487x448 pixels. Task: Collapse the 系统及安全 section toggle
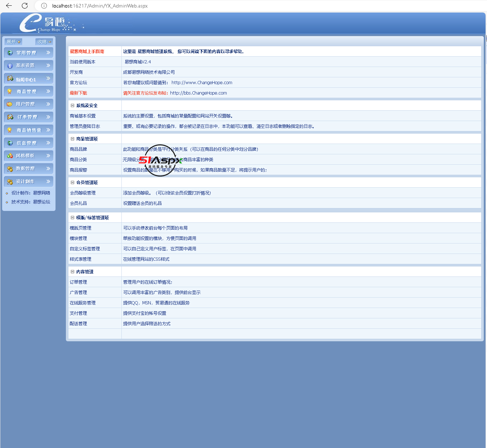click(72, 106)
